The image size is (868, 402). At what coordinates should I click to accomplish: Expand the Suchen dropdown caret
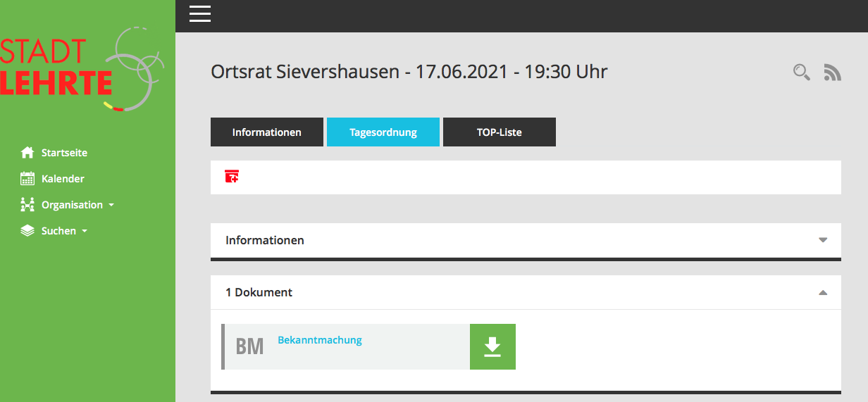tap(85, 232)
